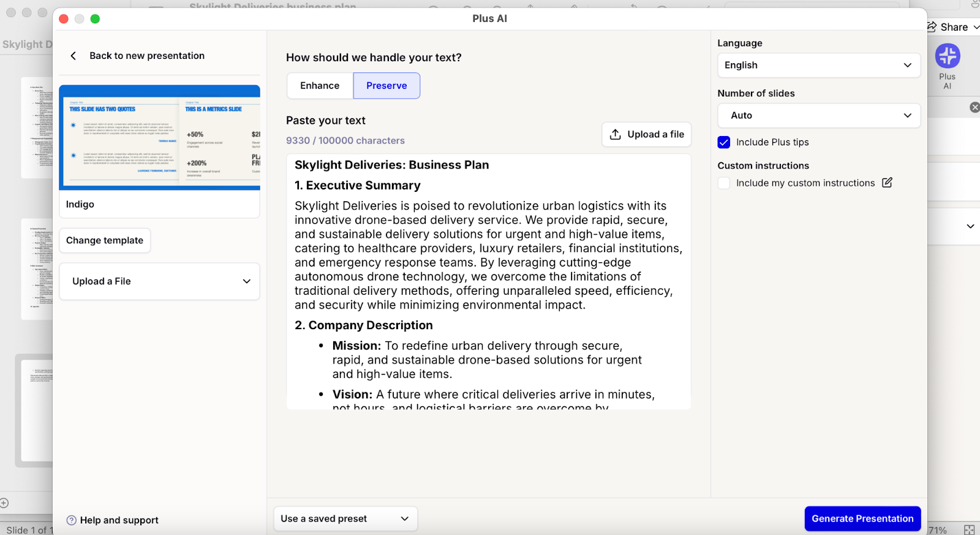The width and height of the screenshot is (980, 535).
Task: Click the upload icon beside Upload a file
Action: coord(616,134)
